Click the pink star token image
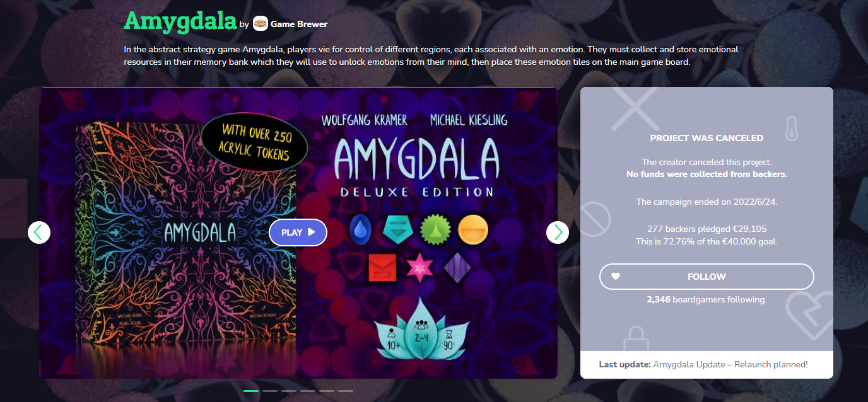This screenshot has height=402, width=868. coord(419,267)
